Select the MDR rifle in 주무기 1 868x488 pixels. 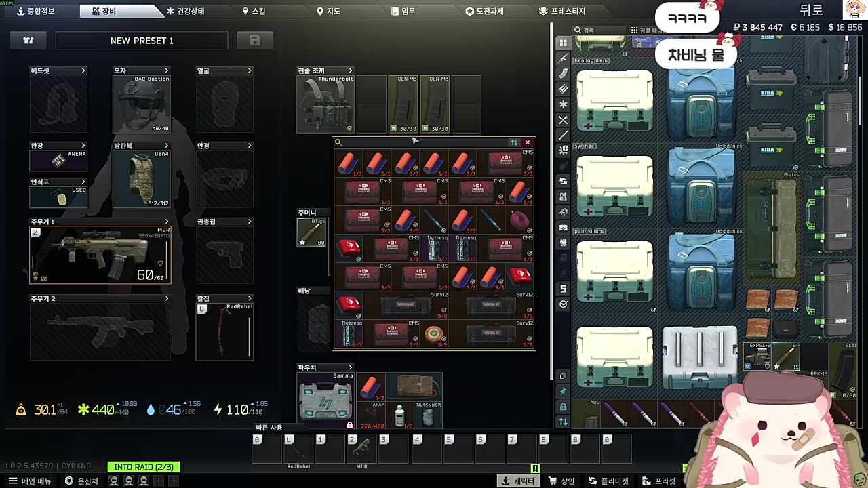pos(100,255)
